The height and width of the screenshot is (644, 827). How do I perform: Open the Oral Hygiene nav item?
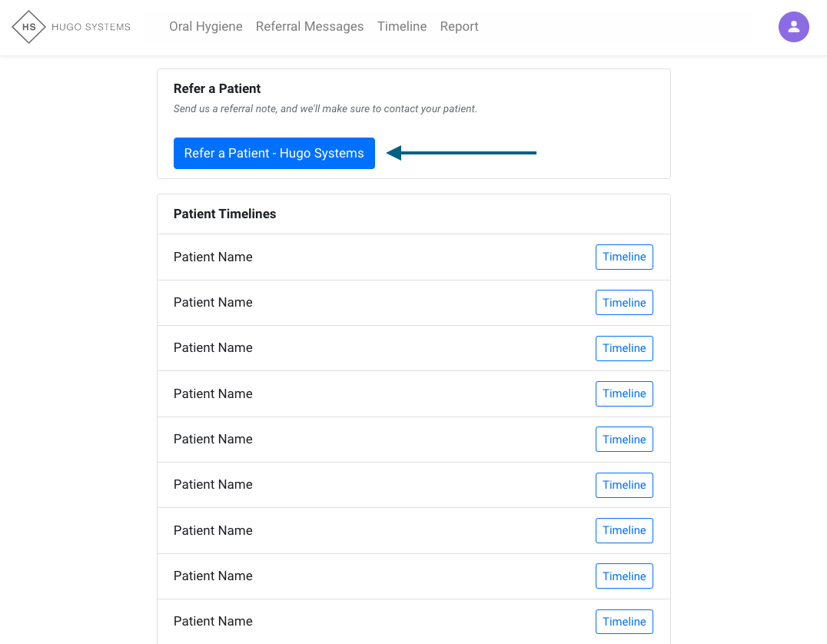click(205, 27)
